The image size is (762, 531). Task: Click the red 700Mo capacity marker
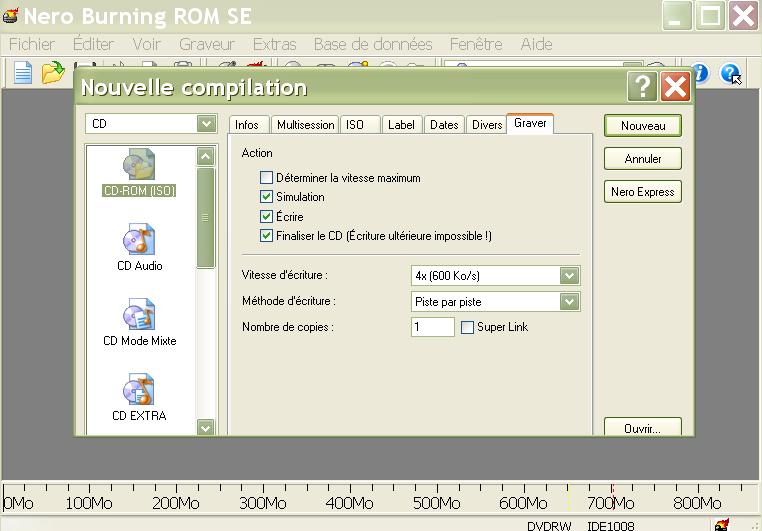coord(612,497)
